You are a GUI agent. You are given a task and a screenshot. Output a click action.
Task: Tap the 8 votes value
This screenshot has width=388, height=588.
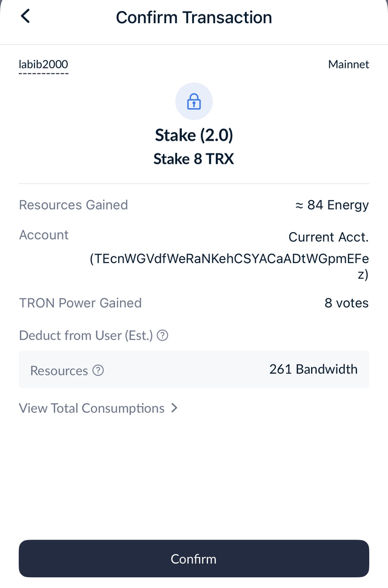[x=346, y=303]
